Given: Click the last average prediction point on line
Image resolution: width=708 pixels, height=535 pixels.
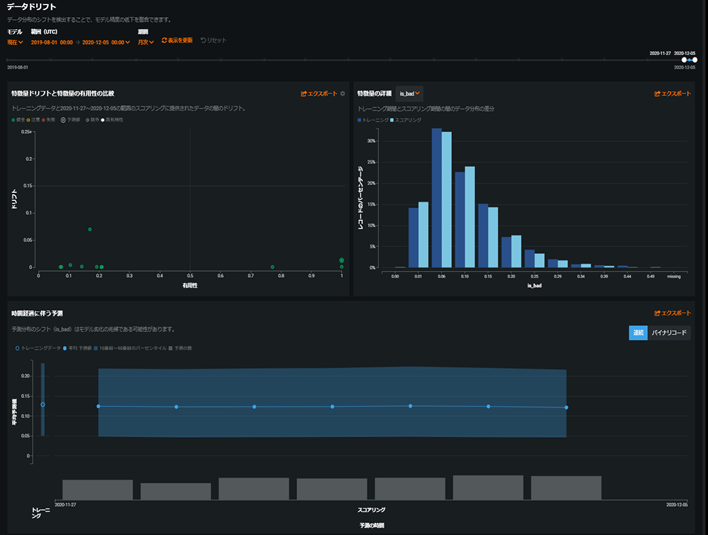Looking at the screenshot, I should (x=566, y=407).
